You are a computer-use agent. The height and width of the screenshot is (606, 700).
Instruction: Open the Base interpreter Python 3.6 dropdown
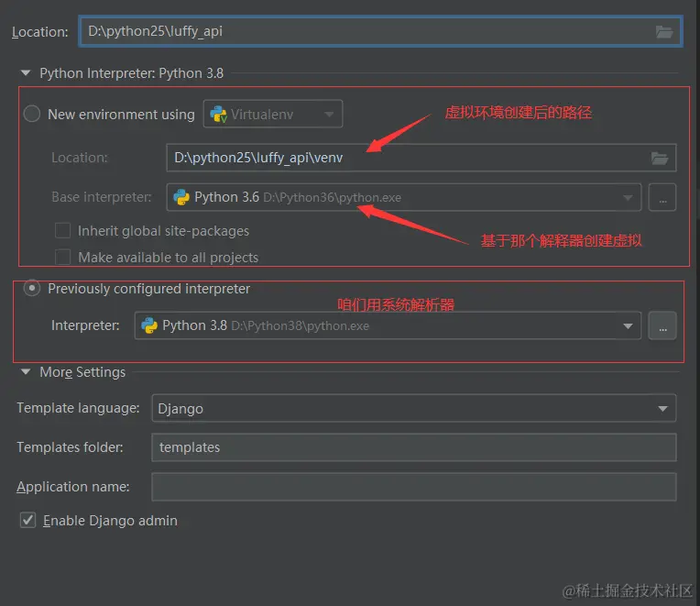[x=403, y=197]
